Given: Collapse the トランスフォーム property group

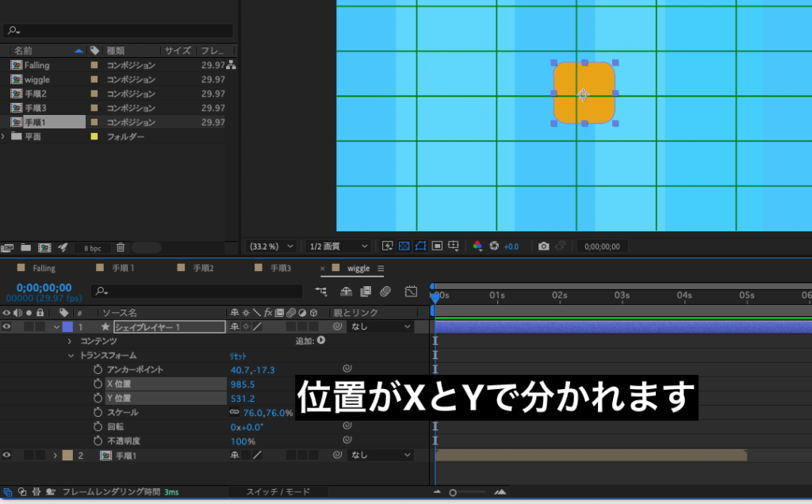Looking at the screenshot, I should coord(72,355).
